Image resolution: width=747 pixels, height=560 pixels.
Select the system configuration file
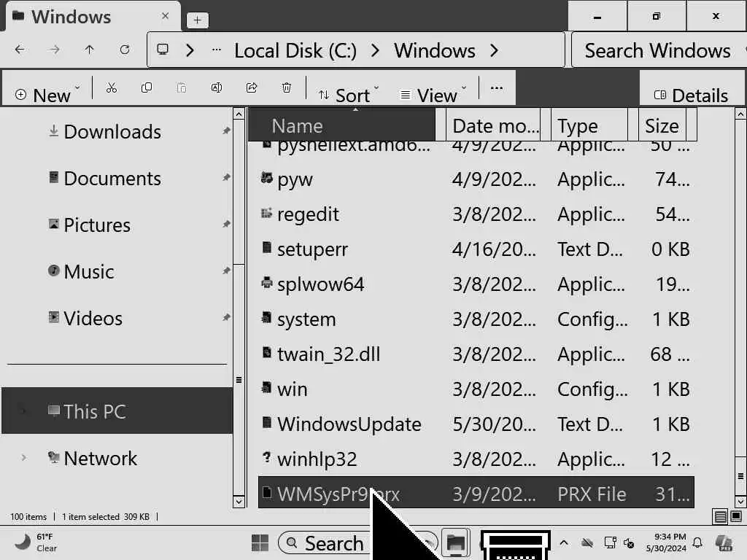pyautogui.click(x=476, y=319)
